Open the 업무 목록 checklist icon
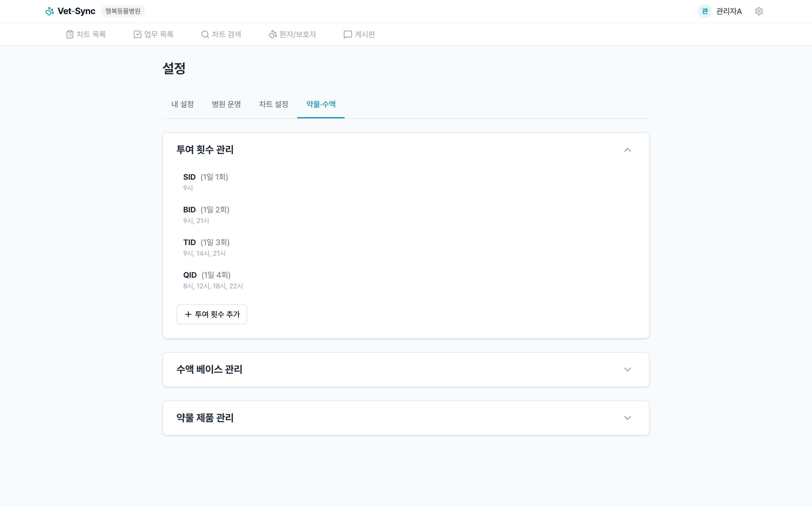This screenshot has height=507, width=812. tap(138, 34)
